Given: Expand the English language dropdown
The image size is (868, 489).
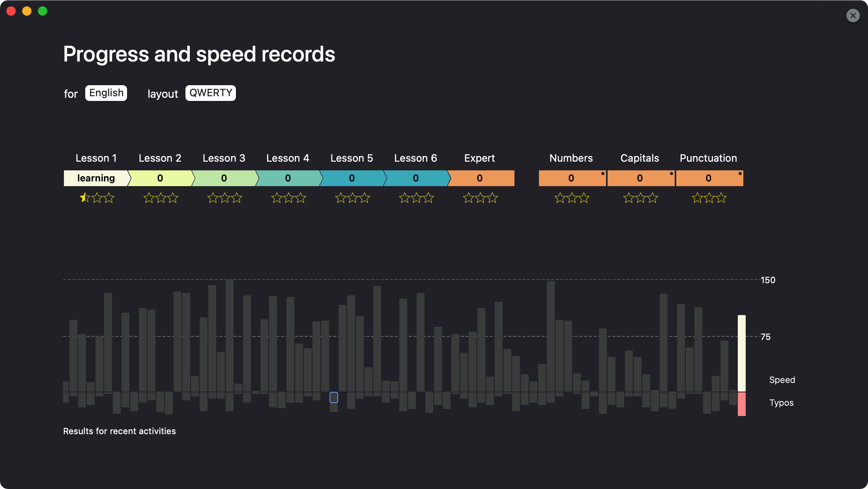Looking at the screenshot, I should point(106,92).
